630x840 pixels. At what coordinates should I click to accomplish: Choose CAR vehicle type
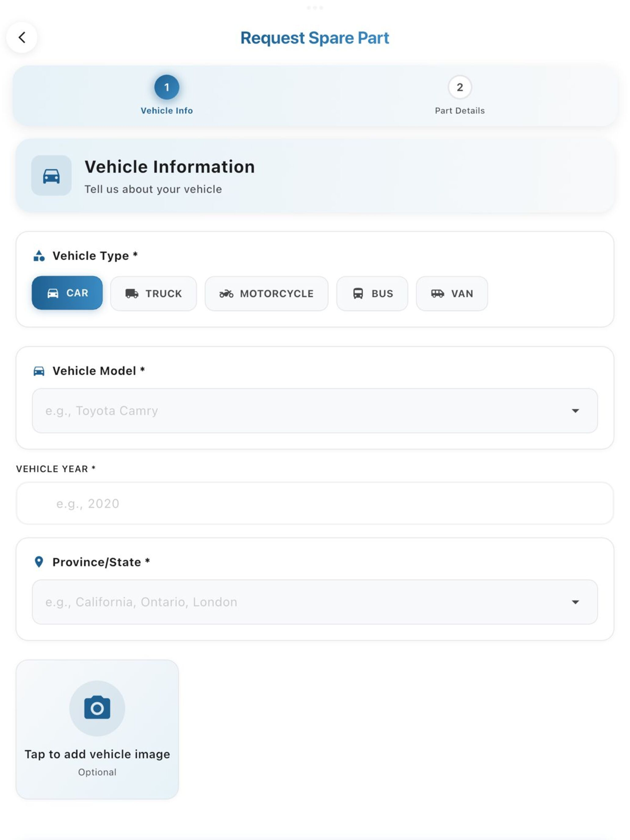(x=67, y=293)
